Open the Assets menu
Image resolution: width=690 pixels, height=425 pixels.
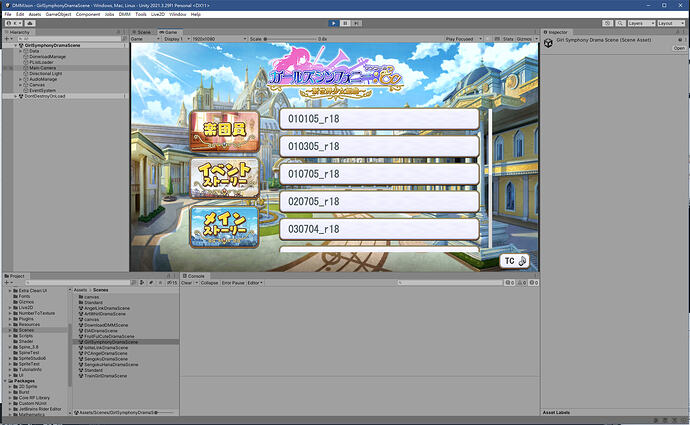(35, 14)
